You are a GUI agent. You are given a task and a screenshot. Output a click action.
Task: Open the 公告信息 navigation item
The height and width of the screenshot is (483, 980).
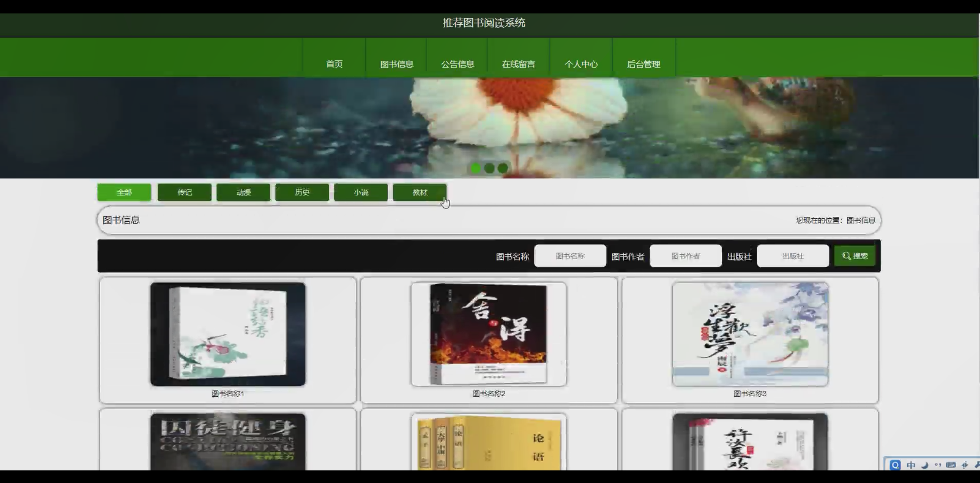(x=457, y=64)
